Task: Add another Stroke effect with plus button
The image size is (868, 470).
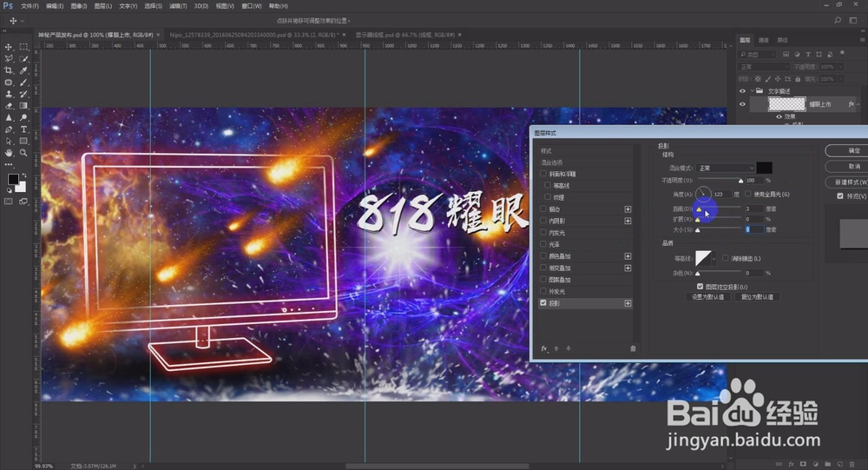Action: [x=628, y=209]
